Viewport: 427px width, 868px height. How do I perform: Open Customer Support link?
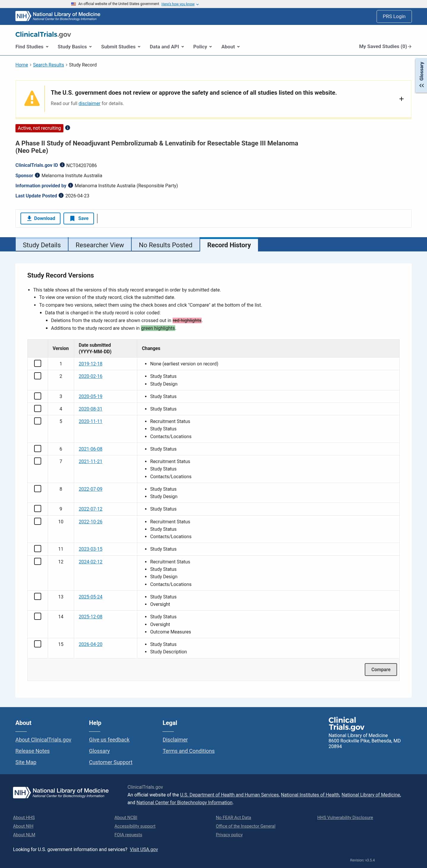[111, 762]
